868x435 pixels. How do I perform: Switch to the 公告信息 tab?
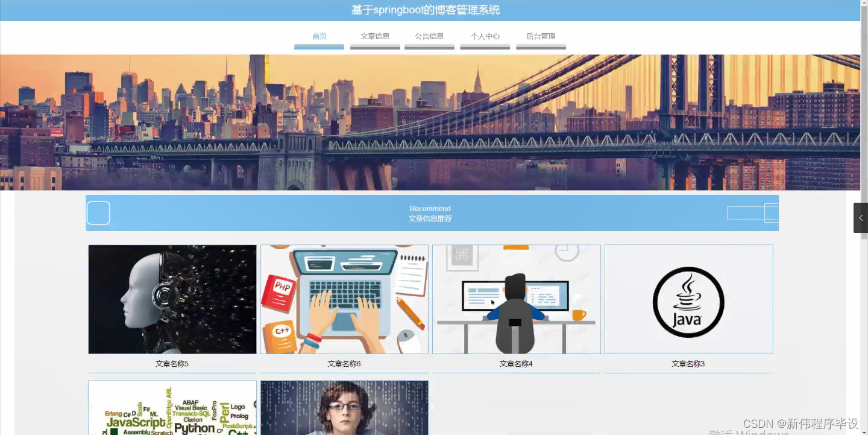coord(429,36)
